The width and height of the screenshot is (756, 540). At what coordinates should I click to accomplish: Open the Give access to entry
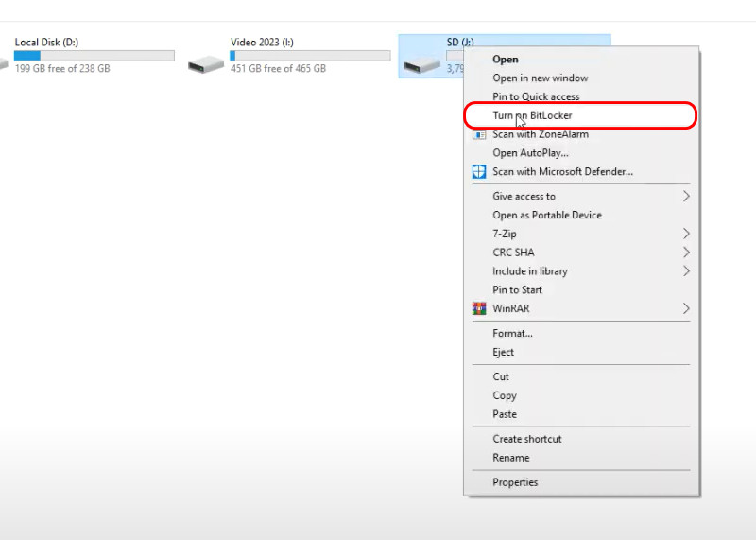click(581, 197)
